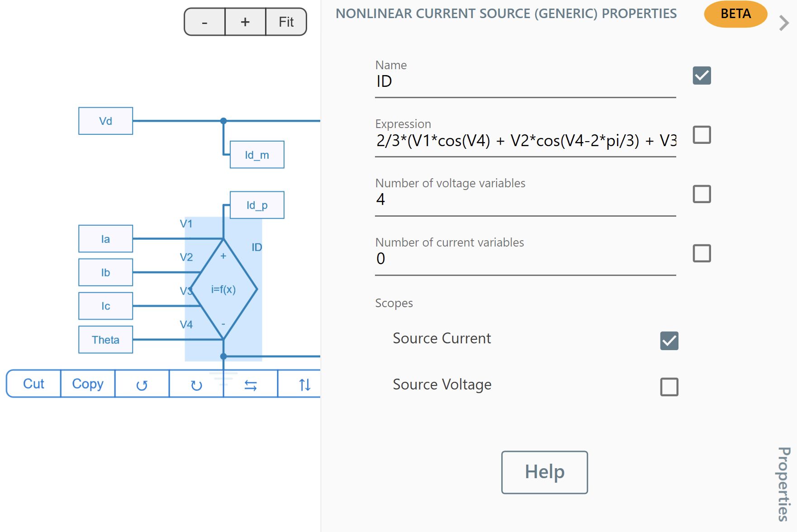Click the V1 input terminal label
797x532 pixels.
(x=186, y=223)
